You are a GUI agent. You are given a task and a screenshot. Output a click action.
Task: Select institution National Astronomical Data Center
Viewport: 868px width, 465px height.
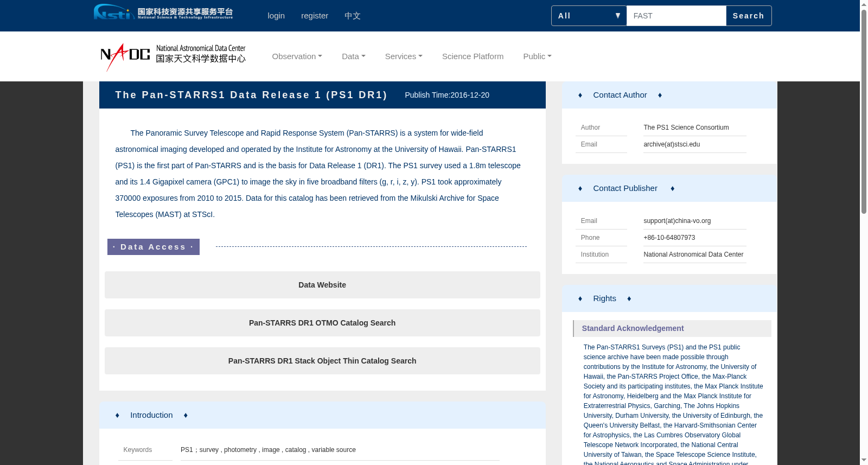click(x=693, y=254)
